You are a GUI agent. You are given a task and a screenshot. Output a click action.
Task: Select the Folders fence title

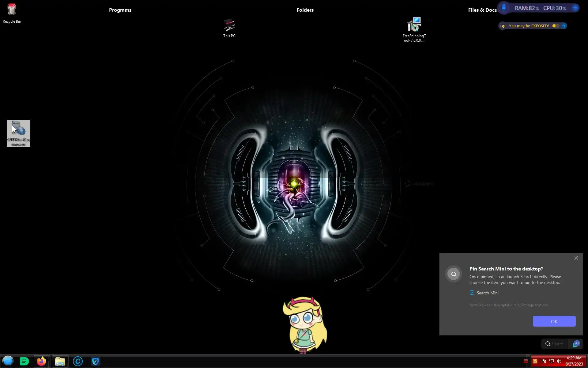(305, 10)
